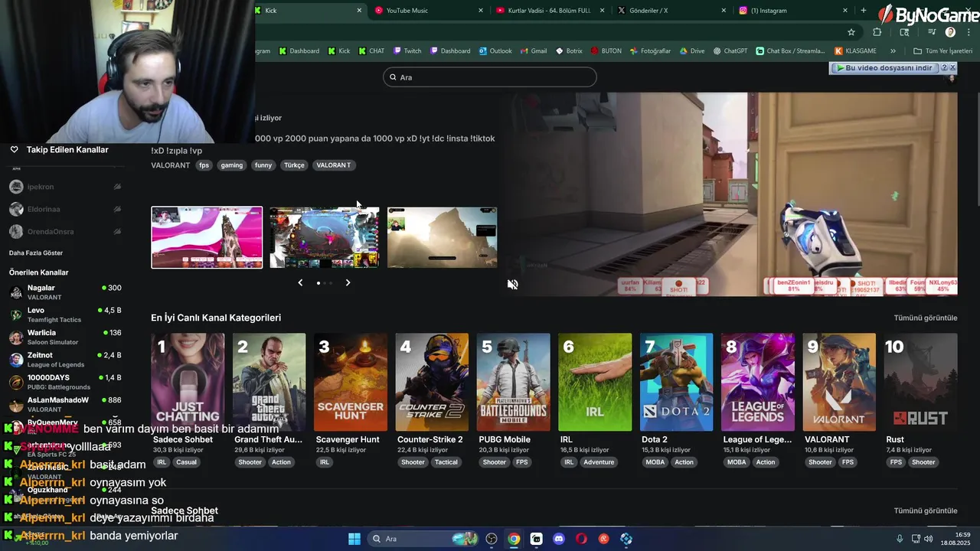This screenshot has width=980, height=551.
Task: Open the Chrome profile avatar
Action: pos(950,32)
